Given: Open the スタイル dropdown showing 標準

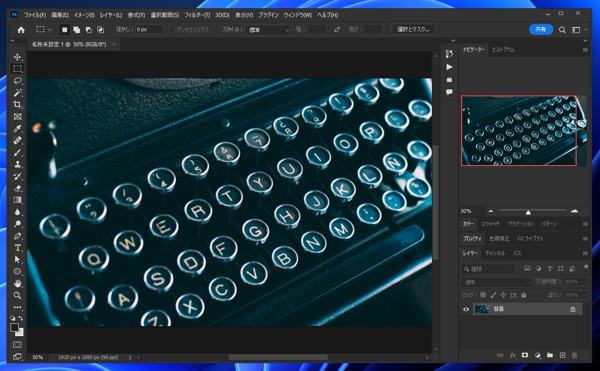Looking at the screenshot, I should click(x=268, y=29).
